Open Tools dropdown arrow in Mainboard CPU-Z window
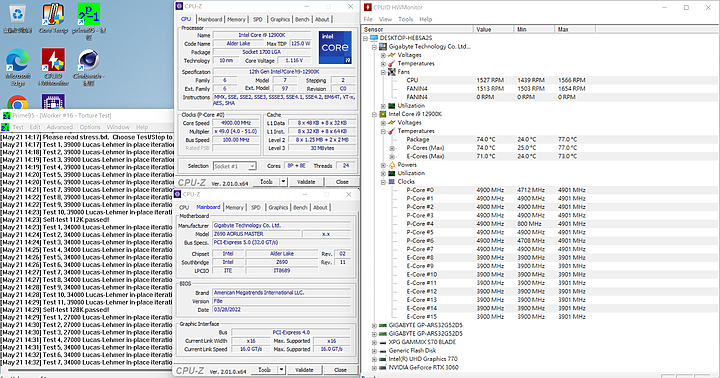720x378 pixels. coord(281,370)
